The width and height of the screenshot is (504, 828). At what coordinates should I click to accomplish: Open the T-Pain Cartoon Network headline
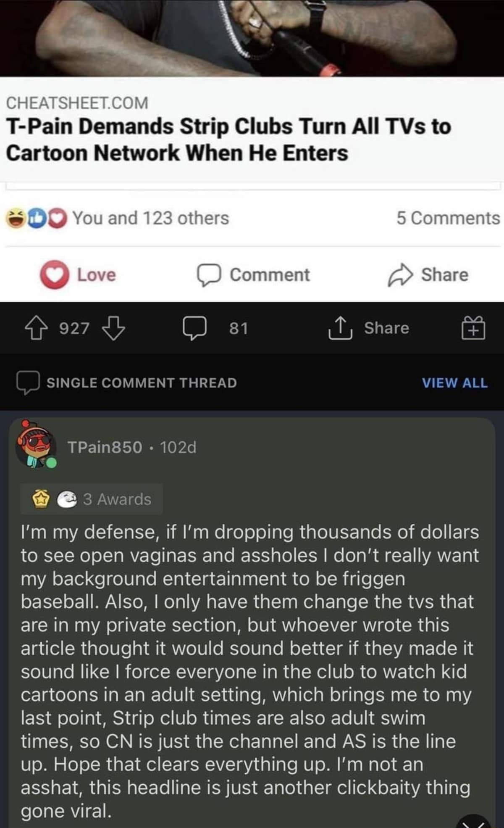(228, 140)
